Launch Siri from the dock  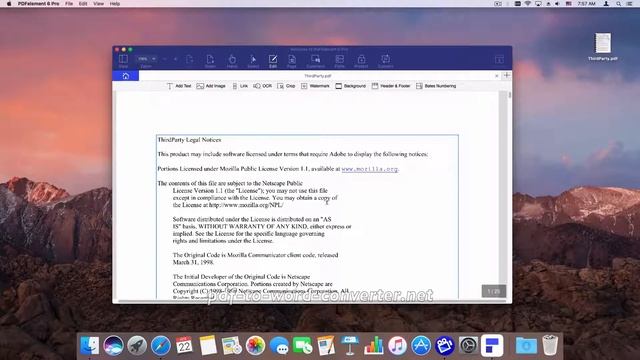point(113,345)
